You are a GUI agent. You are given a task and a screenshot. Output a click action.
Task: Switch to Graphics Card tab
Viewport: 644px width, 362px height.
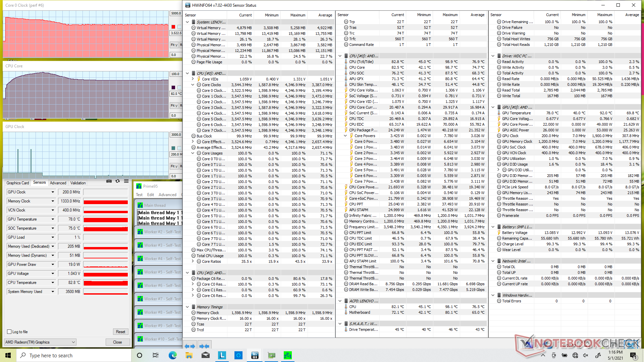[18, 183]
